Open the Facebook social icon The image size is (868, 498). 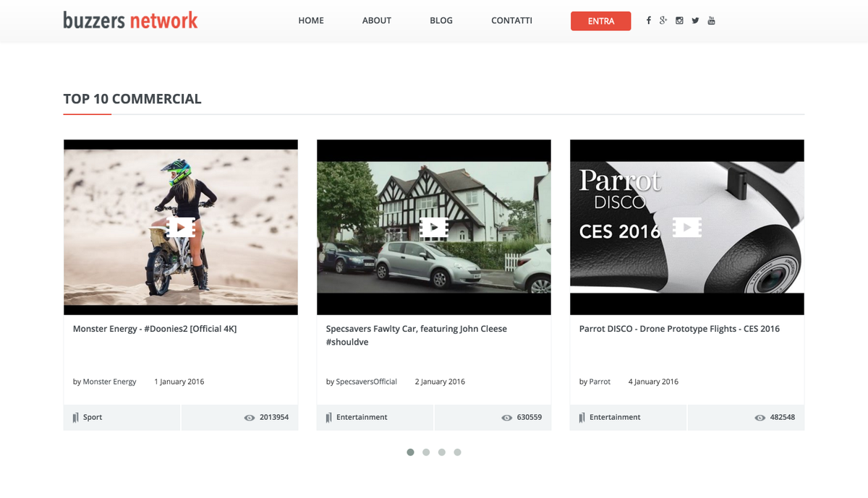tap(649, 20)
